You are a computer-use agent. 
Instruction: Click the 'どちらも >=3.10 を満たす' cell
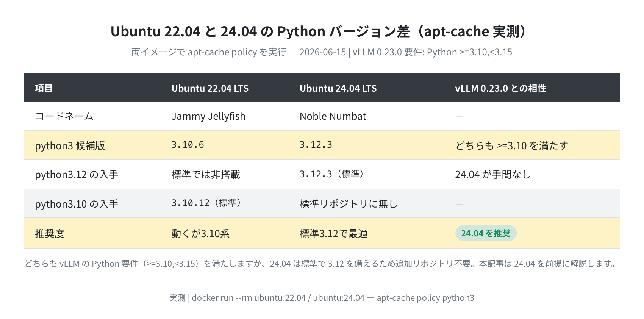coord(511,146)
